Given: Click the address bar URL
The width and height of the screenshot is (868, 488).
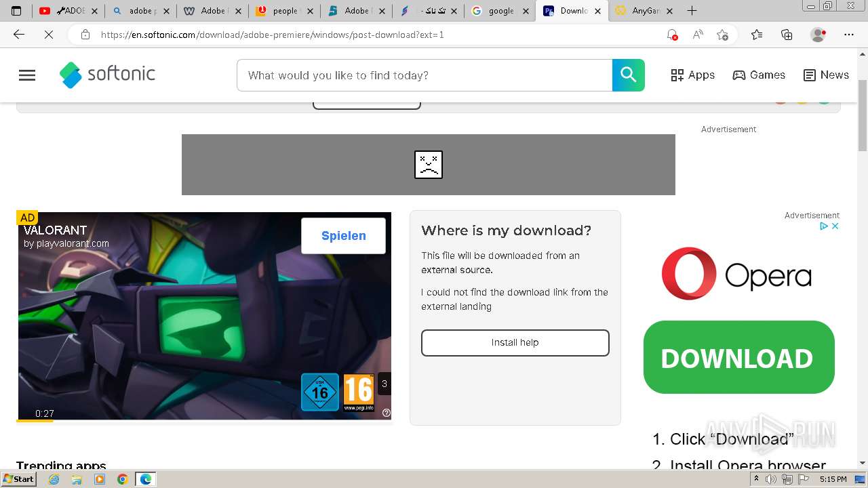Looking at the screenshot, I should (273, 35).
